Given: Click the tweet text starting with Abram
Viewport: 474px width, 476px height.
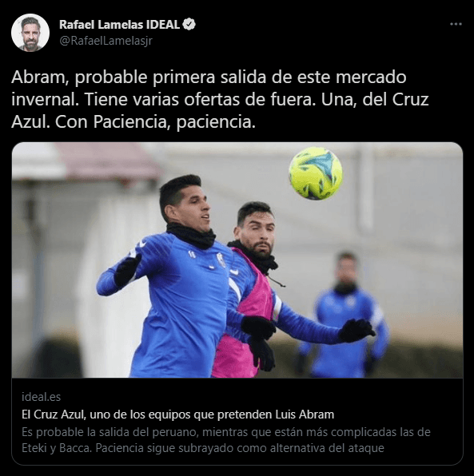Looking at the screenshot, I should coord(220,99).
